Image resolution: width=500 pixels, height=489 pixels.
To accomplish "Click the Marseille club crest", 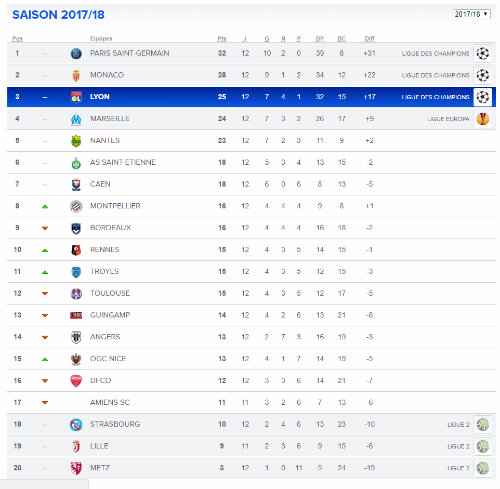I will tap(76, 119).
